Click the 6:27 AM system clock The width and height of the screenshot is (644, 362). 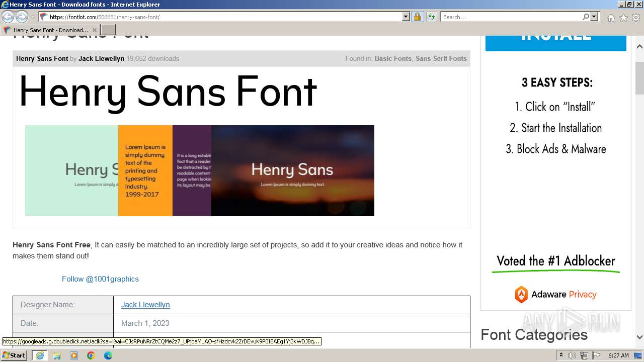[x=618, y=355]
